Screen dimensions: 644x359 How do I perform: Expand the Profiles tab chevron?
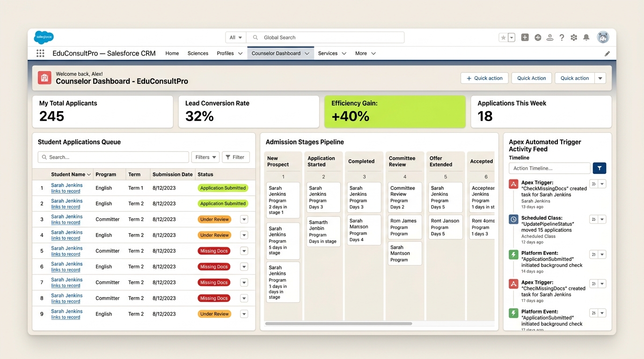tap(240, 54)
